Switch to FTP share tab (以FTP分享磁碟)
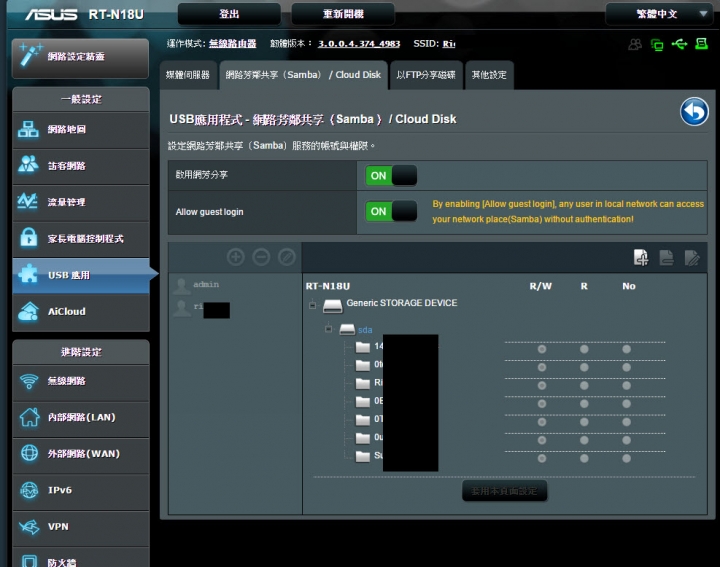 [426, 75]
